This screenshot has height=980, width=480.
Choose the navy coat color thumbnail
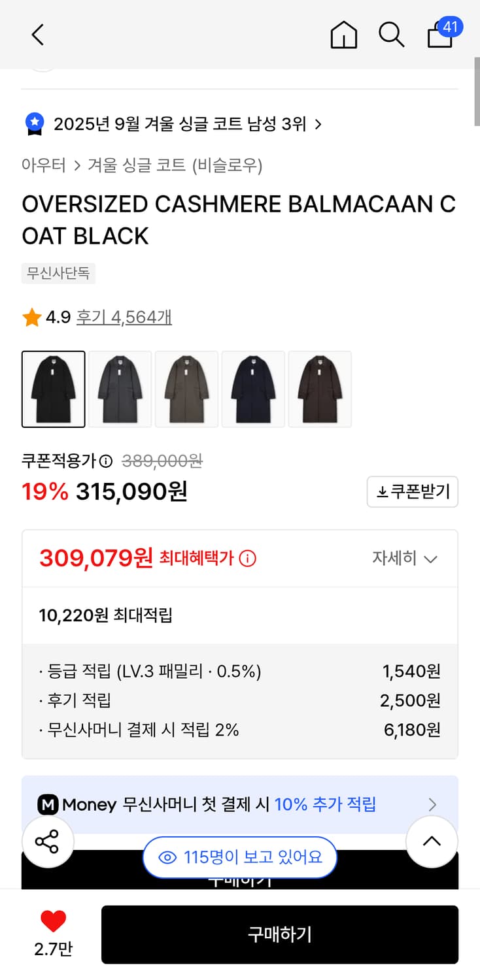pyautogui.click(x=254, y=389)
